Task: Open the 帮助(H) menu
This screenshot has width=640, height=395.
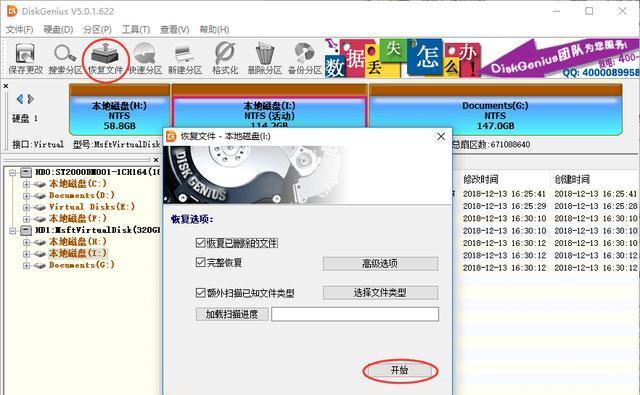Action: point(214,29)
